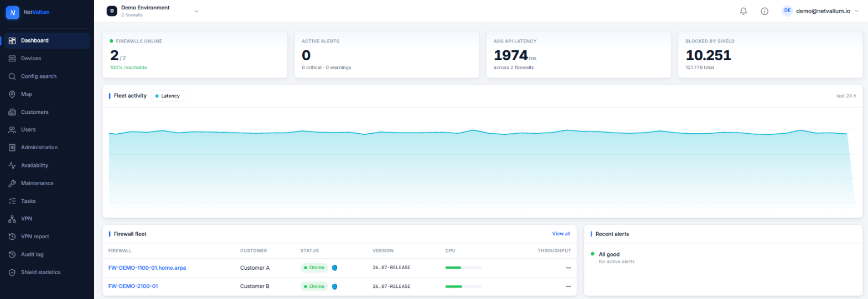Click the NetVallum brand name
The height and width of the screenshot is (299, 868).
(x=37, y=12)
